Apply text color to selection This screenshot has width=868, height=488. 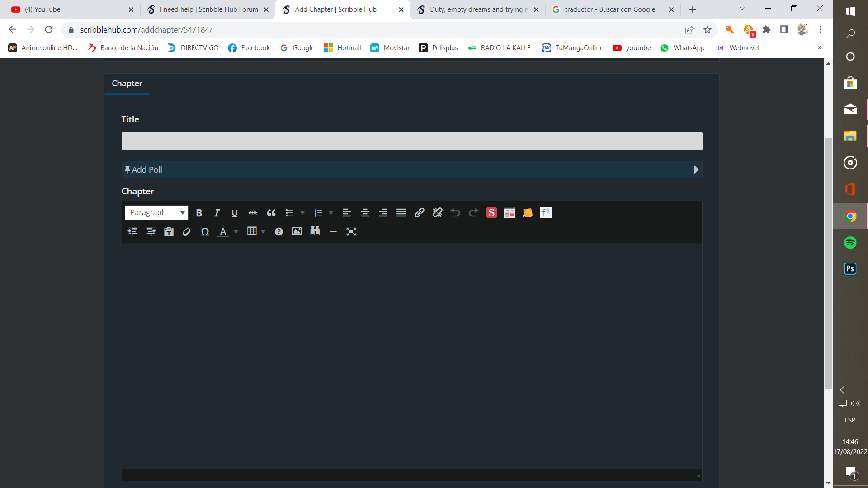223,232
